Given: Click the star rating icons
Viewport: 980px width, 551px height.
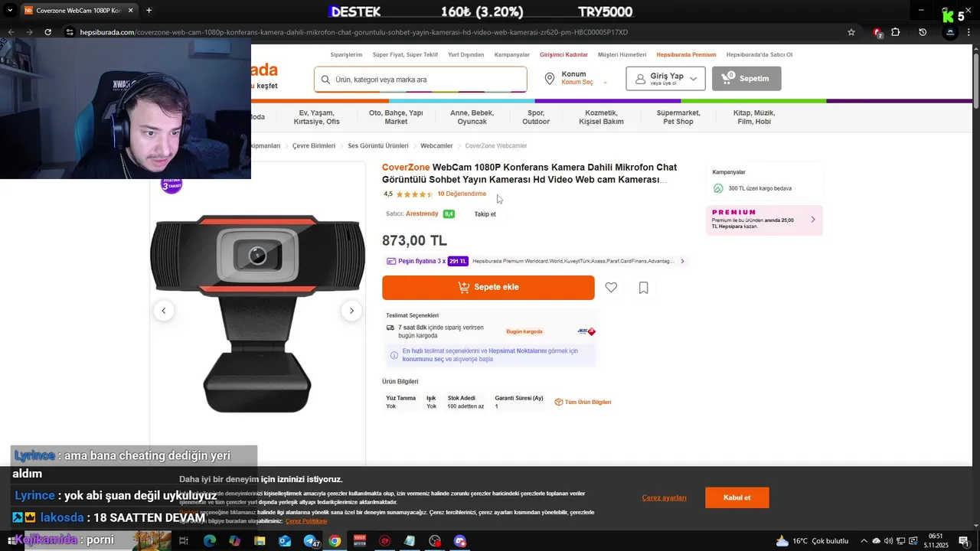Looking at the screenshot, I should point(414,194).
